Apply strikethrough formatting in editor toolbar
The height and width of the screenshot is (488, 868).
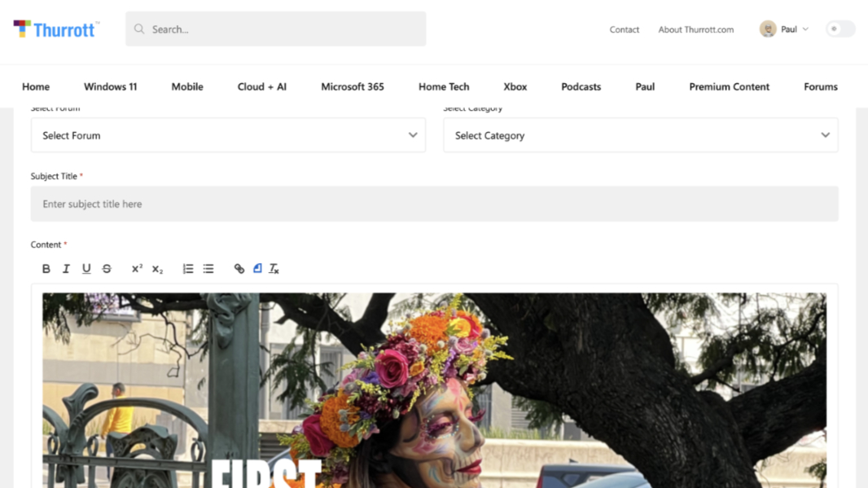pyautogui.click(x=107, y=269)
